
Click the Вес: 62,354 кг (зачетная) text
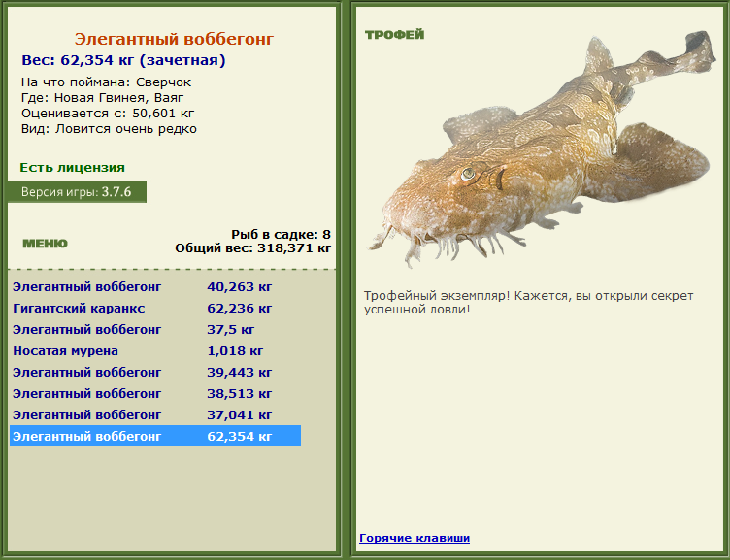click(123, 60)
